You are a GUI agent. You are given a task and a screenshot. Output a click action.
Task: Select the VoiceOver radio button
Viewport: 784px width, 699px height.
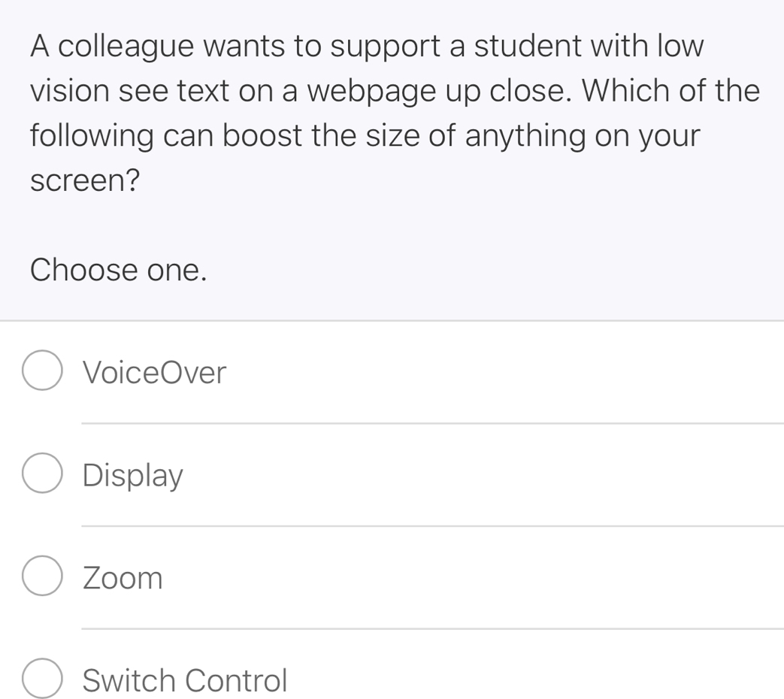41,369
